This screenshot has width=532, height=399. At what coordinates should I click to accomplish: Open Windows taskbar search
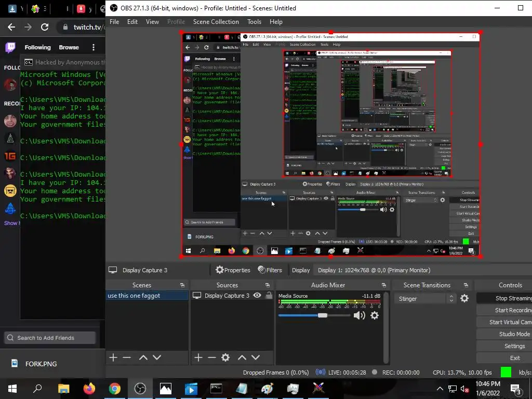(x=37, y=389)
